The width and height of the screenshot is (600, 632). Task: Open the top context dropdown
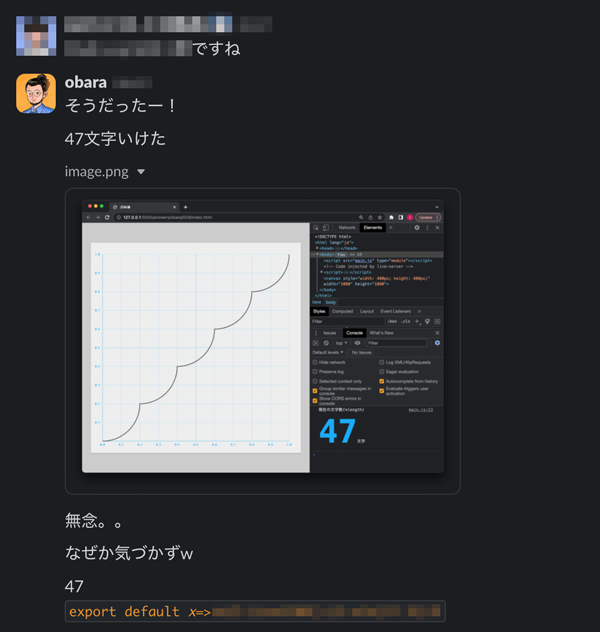[x=341, y=343]
